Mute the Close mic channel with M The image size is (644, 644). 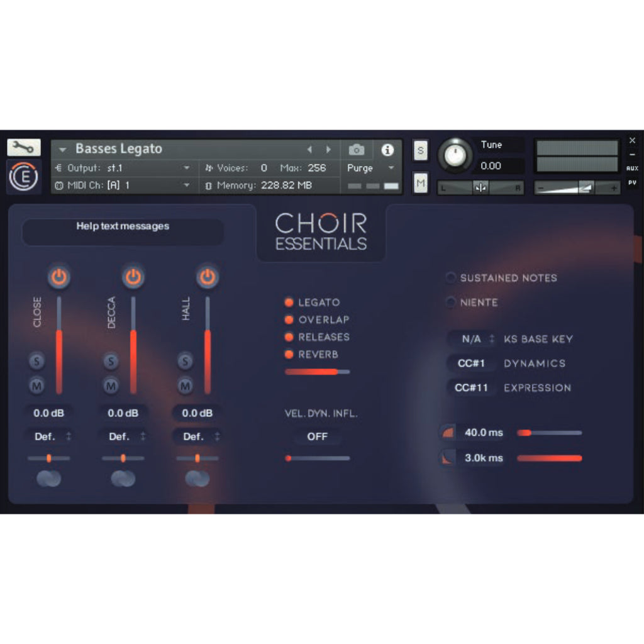[x=36, y=384]
